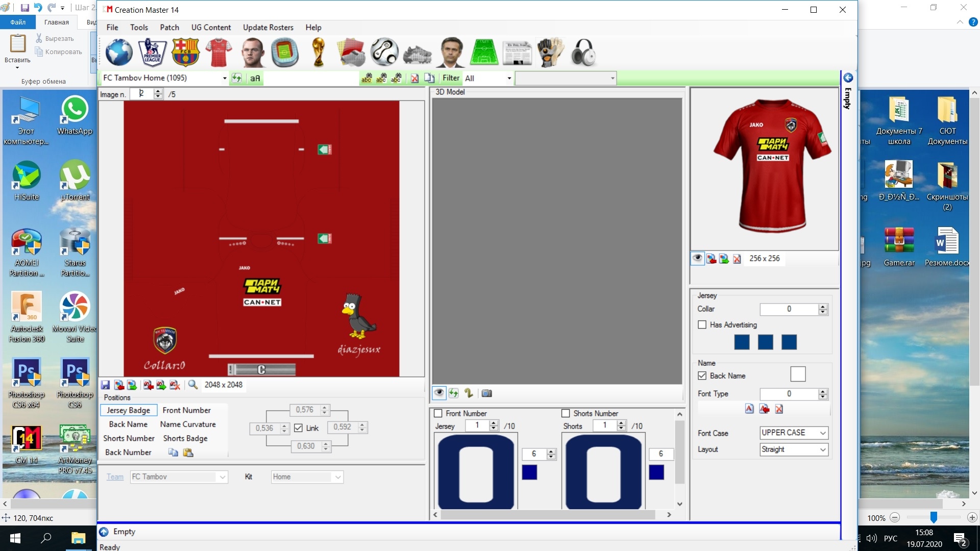
Task: Open the World Cup trophy tournaments icon
Action: [318, 53]
